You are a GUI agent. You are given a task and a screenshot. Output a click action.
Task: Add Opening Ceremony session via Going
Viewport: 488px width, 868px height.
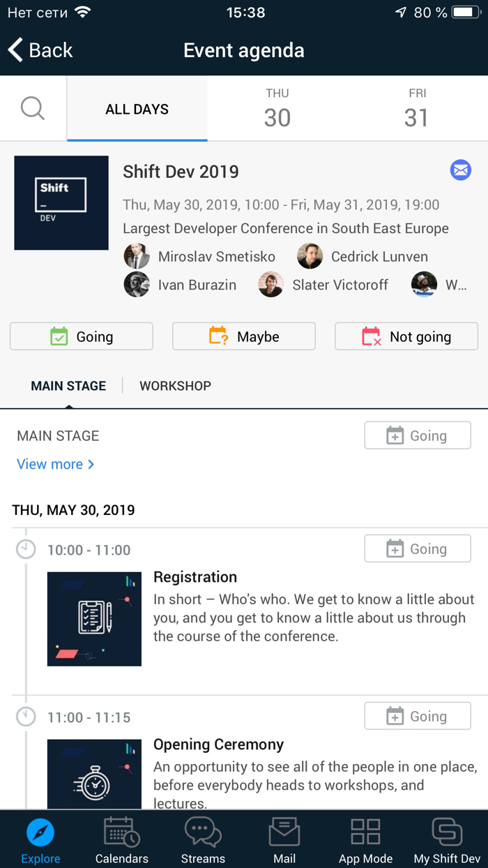click(x=418, y=717)
